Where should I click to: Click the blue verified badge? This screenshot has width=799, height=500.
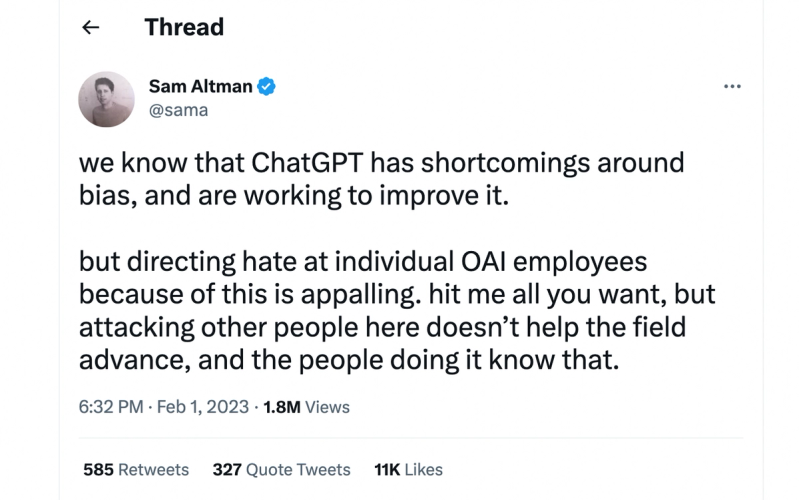tap(267, 87)
